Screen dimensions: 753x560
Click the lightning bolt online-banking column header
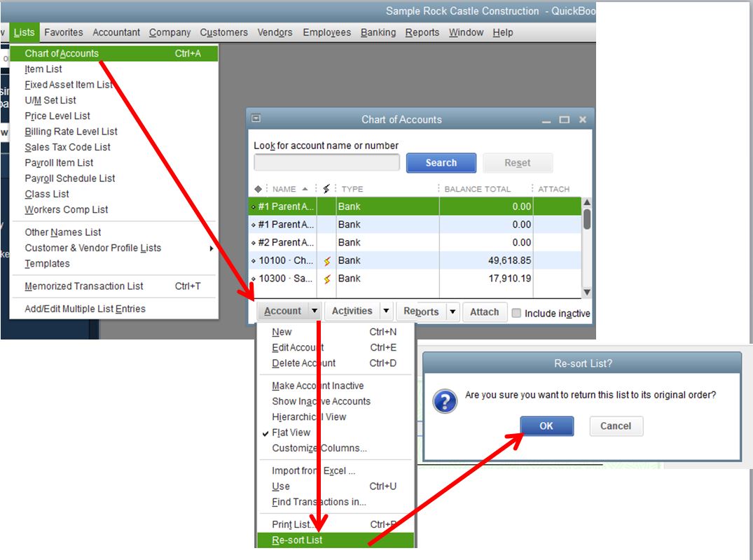click(326, 189)
